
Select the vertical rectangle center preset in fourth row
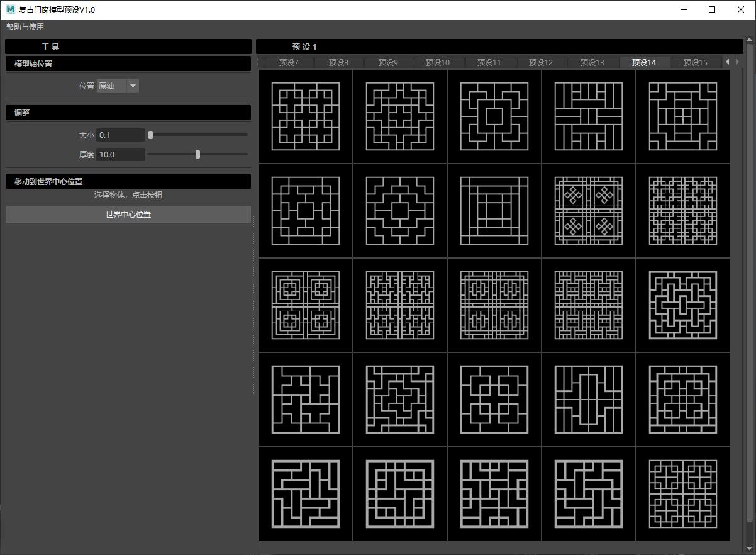click(x=588, y=400)
